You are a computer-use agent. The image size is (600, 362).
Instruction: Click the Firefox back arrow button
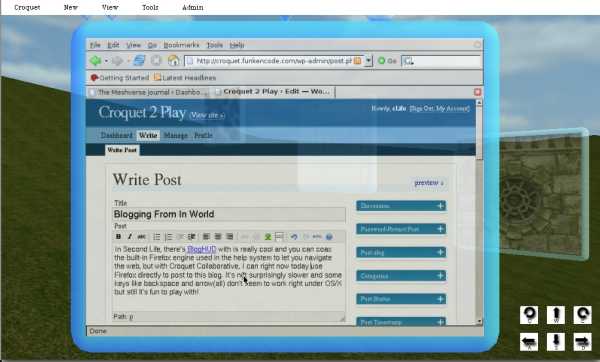point(95,60)
